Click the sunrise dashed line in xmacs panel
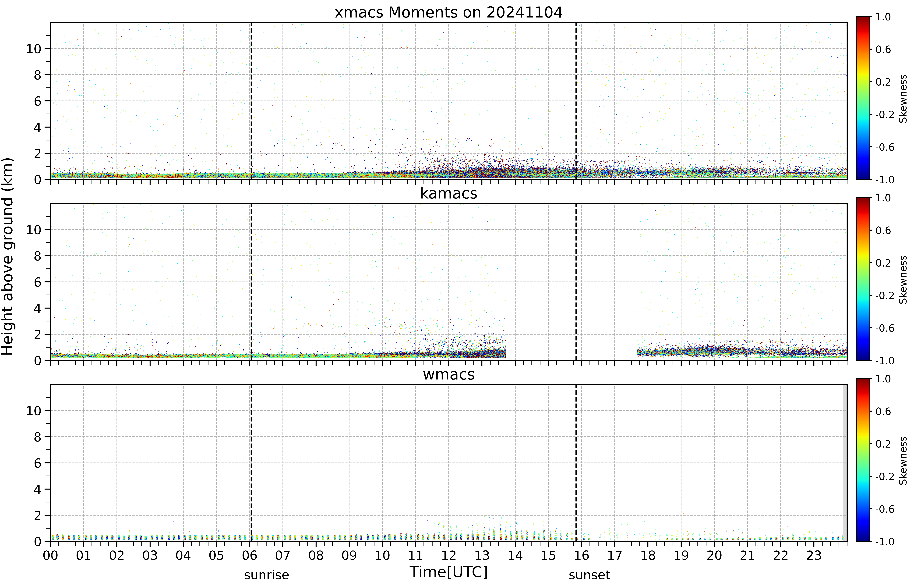 [251, 101]
